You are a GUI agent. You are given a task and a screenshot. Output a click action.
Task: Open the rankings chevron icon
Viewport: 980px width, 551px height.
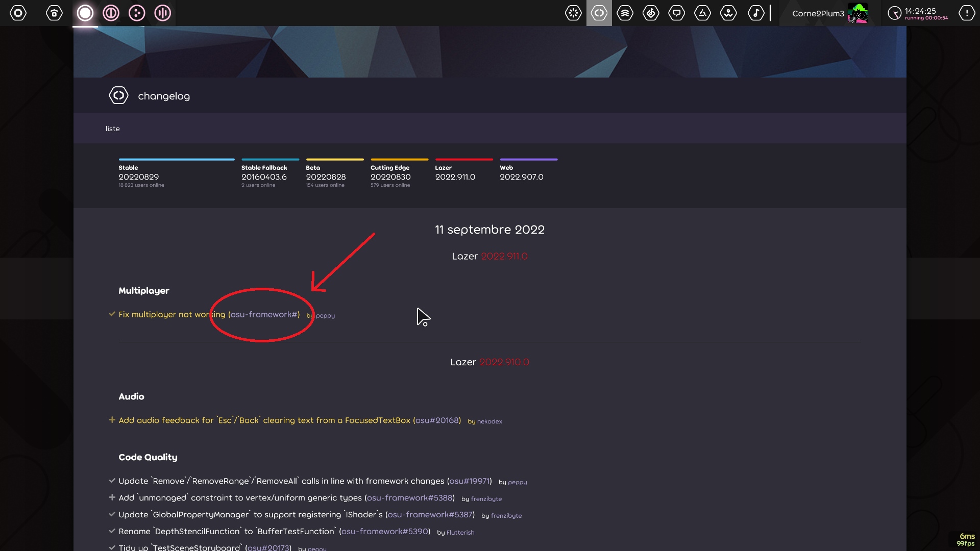(x=625, y=13)
